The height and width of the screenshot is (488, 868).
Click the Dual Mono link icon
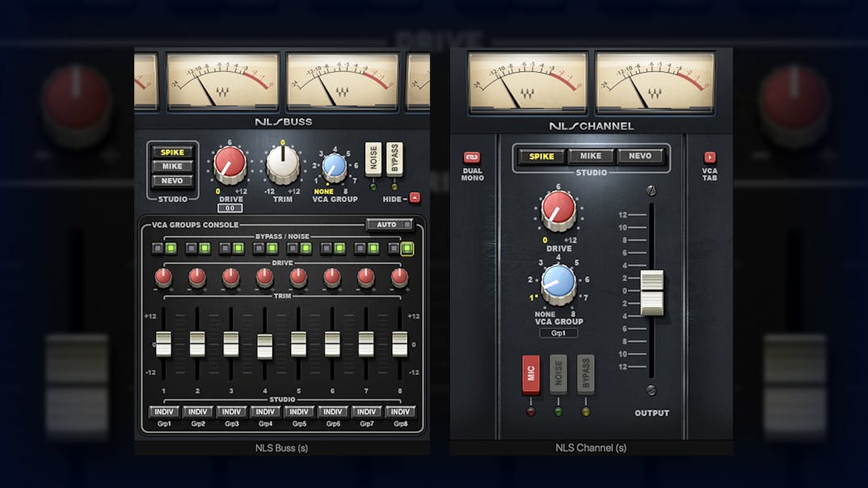click(x=471, y=158)
